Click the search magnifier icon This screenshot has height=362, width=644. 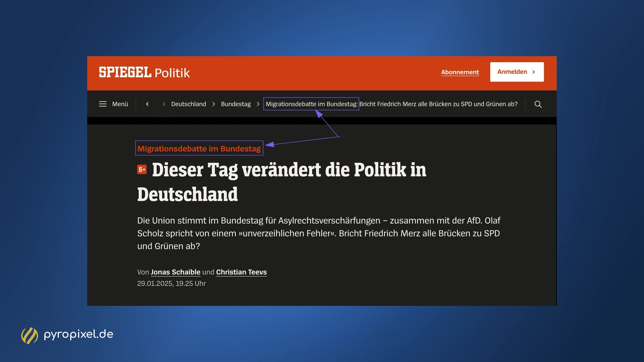538,104
